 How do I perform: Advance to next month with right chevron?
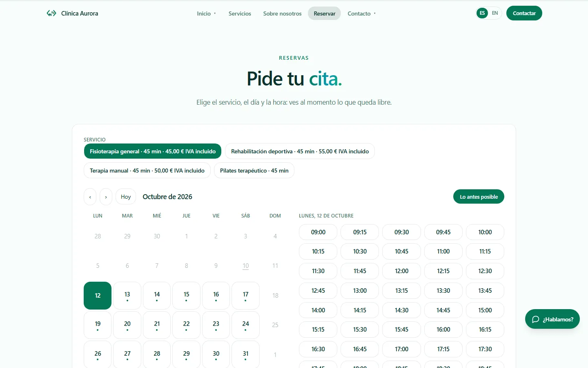(x=106, y=197)
